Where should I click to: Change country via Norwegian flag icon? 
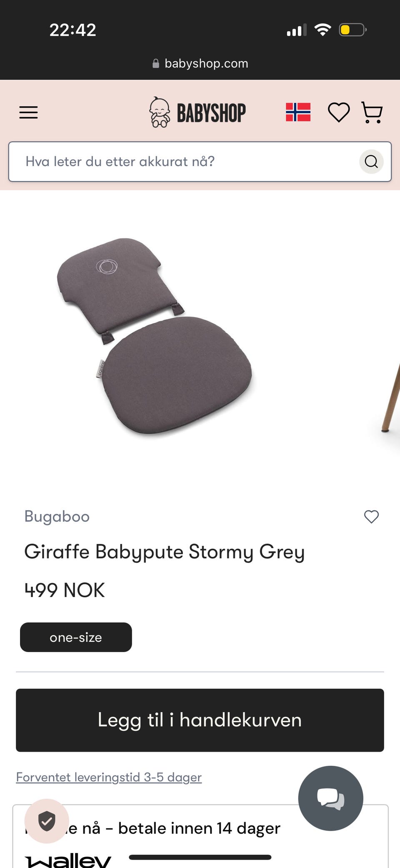coord(298,112)
